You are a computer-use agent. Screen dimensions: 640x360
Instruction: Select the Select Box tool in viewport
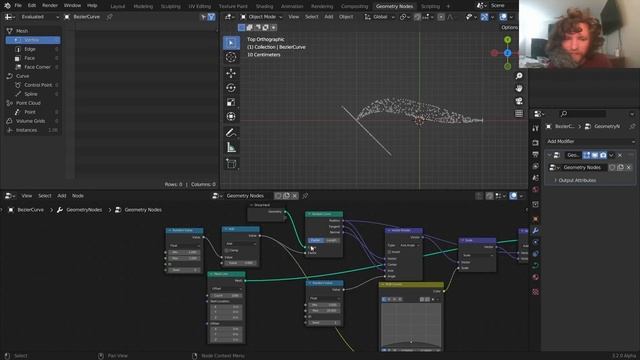(x=231, y=43)
